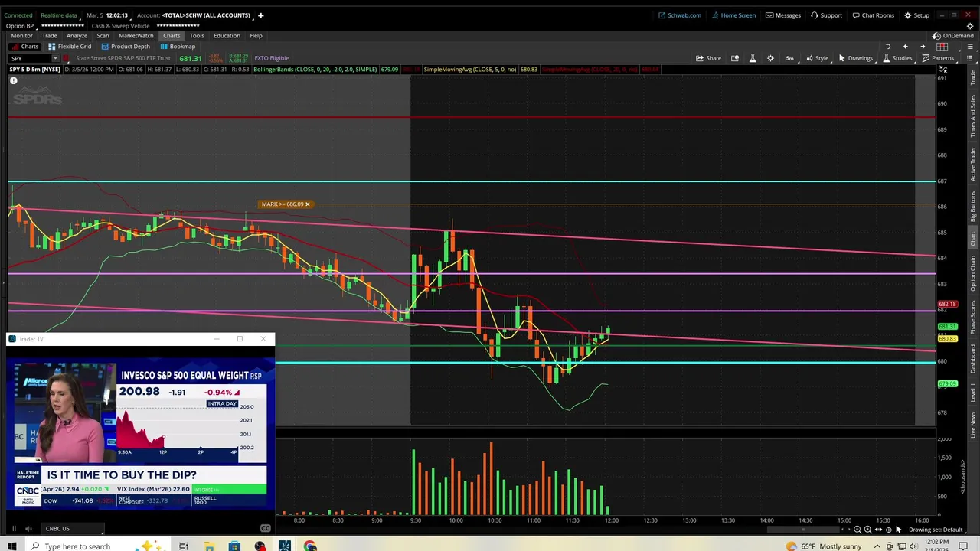Add account with plus icon
The height and width of the screenshot is (551, 980).
pos(260,15)
